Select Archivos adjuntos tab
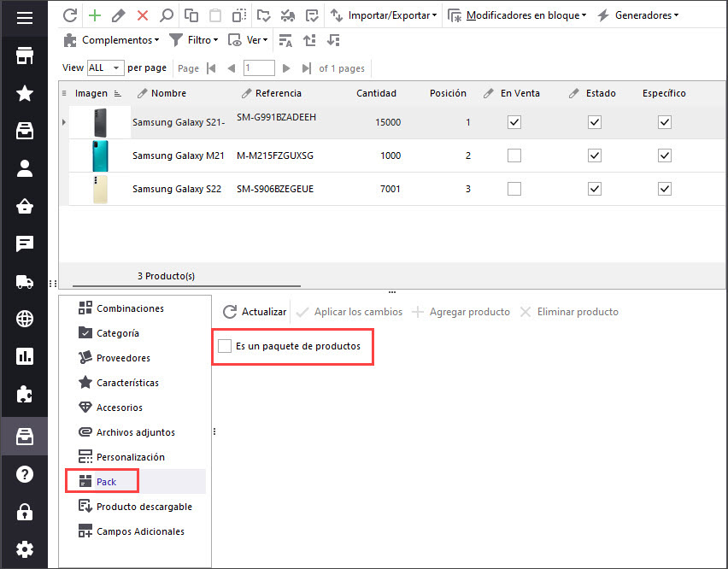This screenshot has width=728, height=569. click(126, 432)
